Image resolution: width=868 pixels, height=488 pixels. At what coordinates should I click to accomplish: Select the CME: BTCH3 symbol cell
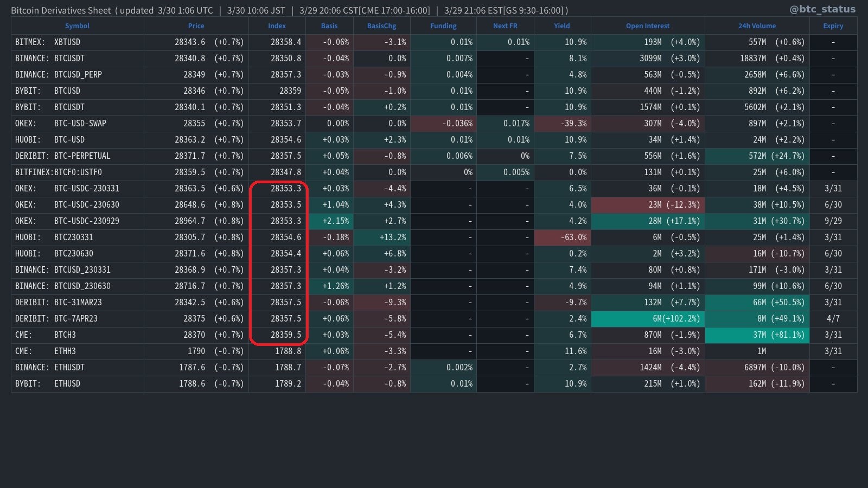click(78, 335)
